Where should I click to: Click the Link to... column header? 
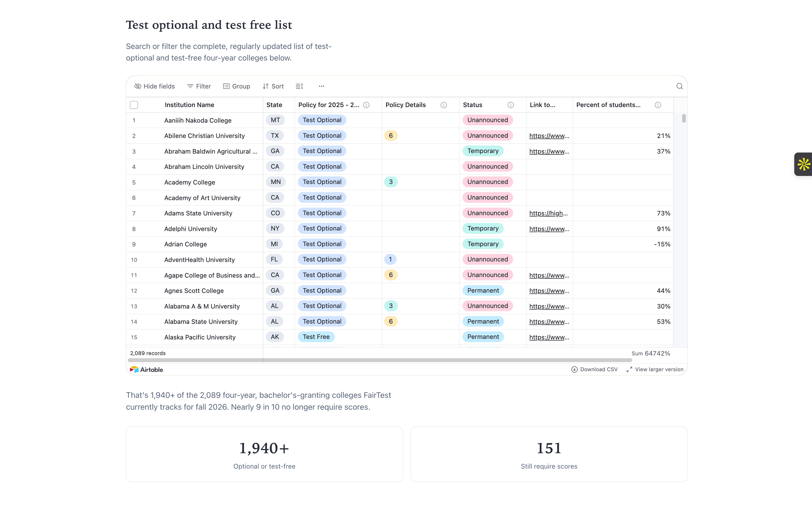click(542, 105)
